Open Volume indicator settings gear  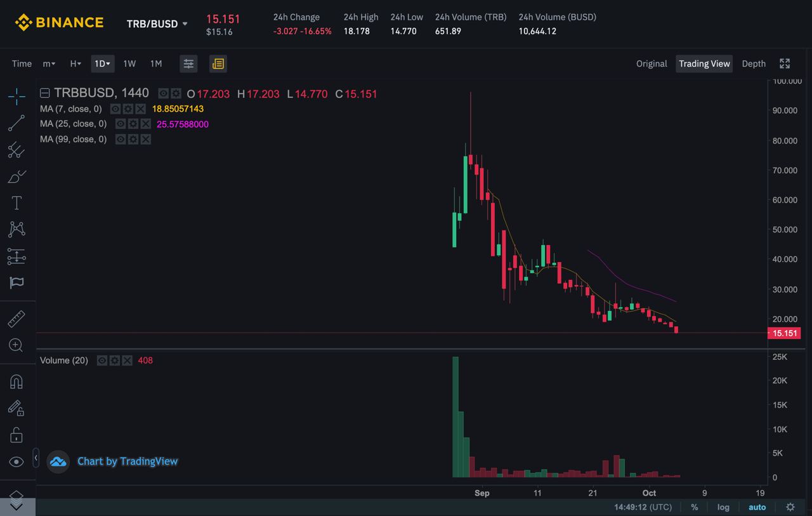(x=115, y=361)
